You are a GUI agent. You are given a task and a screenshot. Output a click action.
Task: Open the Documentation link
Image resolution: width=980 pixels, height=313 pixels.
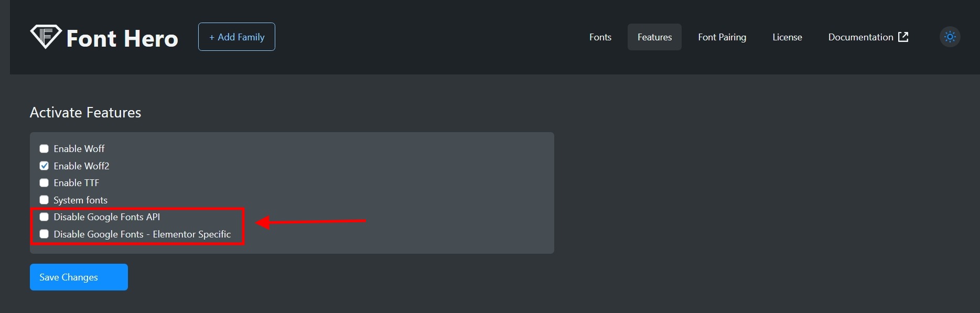(x=860, y=37)
